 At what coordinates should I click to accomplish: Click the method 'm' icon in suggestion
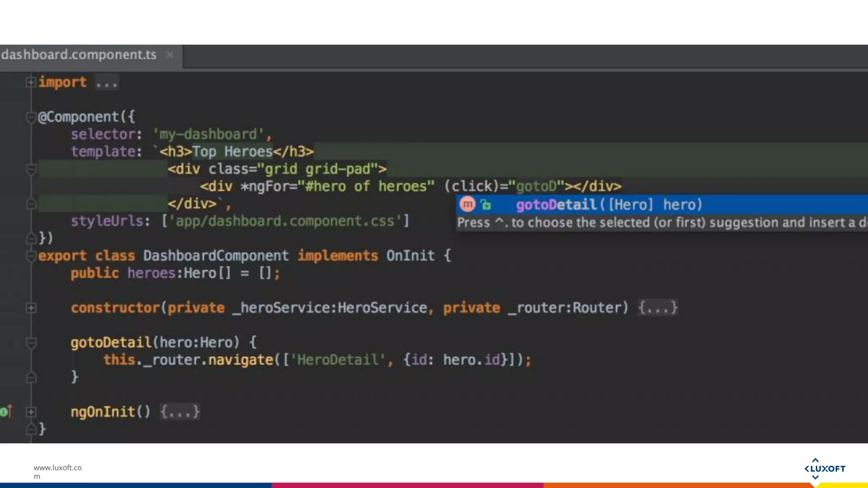tap(467, 205)
